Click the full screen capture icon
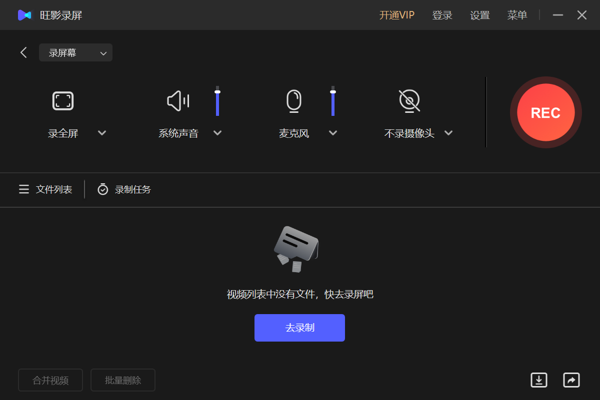600x400 pixels. [63, 101]
